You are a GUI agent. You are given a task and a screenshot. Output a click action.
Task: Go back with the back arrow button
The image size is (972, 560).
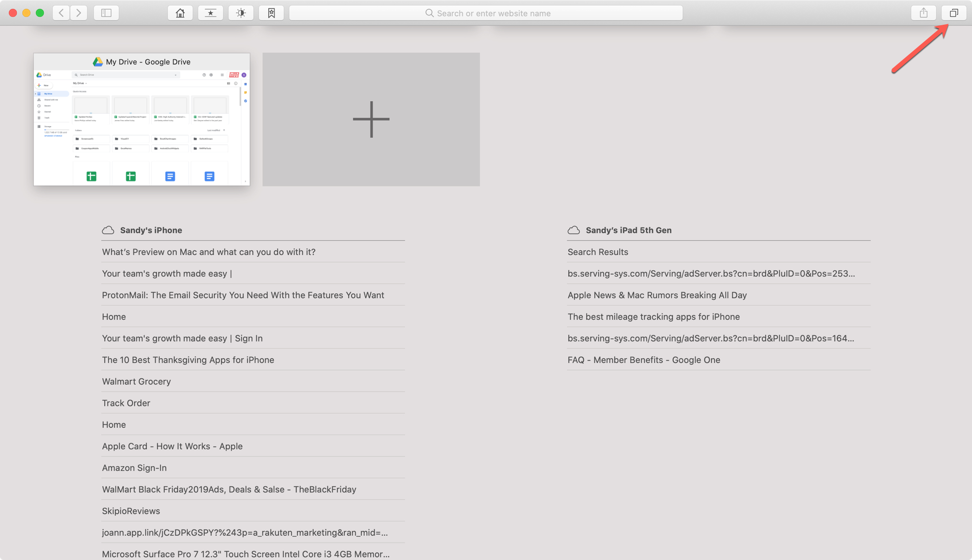[61, 13]
